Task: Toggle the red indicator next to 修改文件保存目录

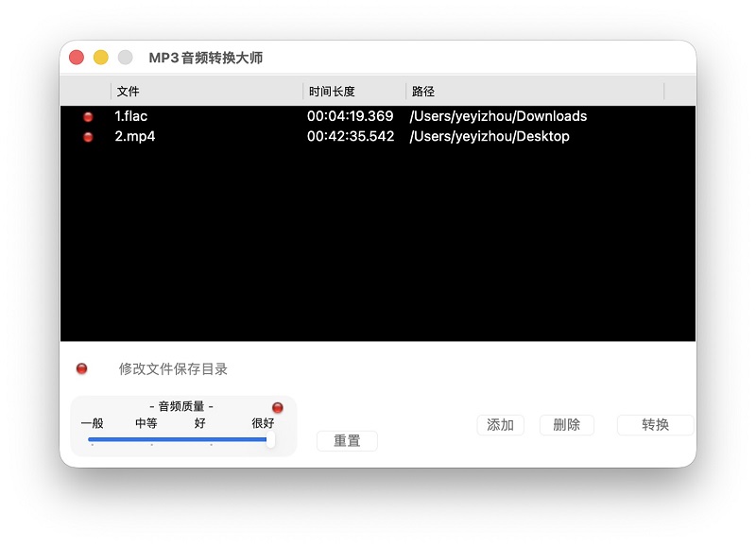Action: click(83, 368)
